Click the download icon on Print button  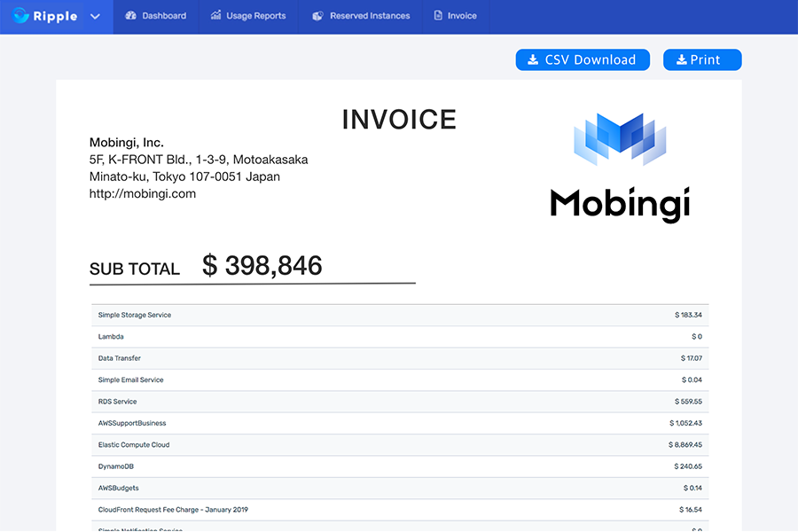point(682,60)
